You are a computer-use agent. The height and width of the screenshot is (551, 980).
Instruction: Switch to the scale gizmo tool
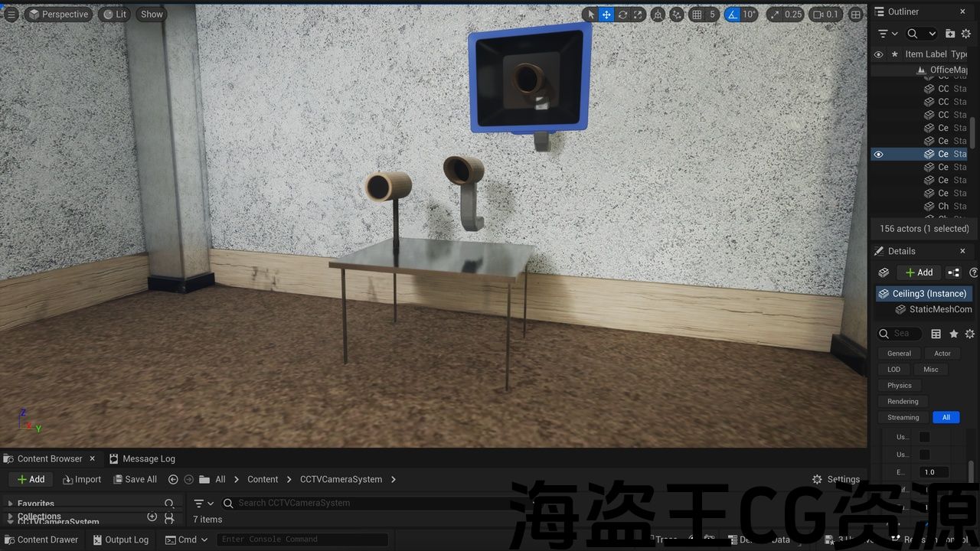point(638,15)
